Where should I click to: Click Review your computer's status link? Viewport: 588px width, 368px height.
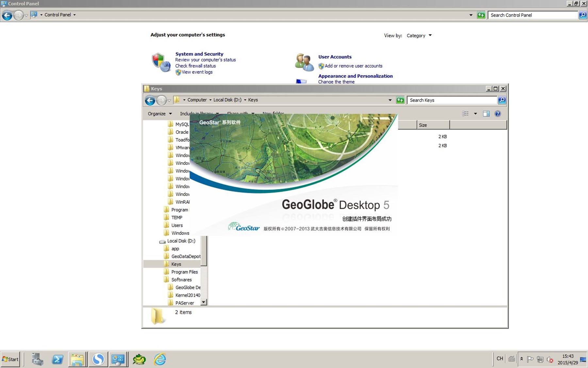click(x=205, y=60)
